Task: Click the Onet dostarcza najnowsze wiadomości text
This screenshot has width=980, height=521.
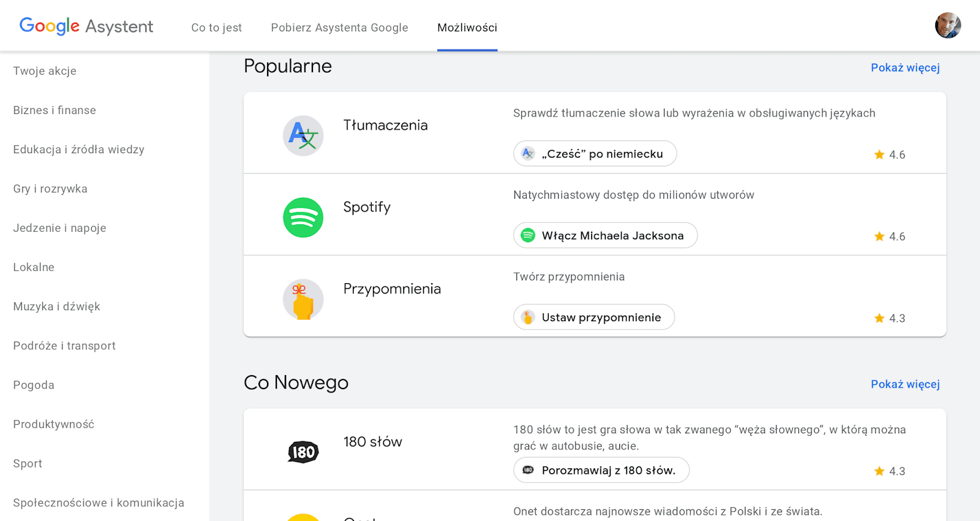Action: [668, 512]
